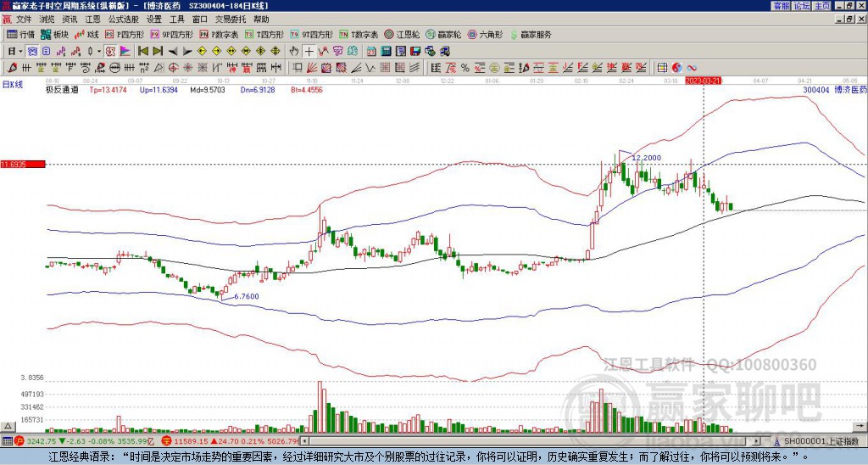This screenshot has height=465, width=868.
Task: Click the black right arrow icon
Action: click(x=187, y=52)
